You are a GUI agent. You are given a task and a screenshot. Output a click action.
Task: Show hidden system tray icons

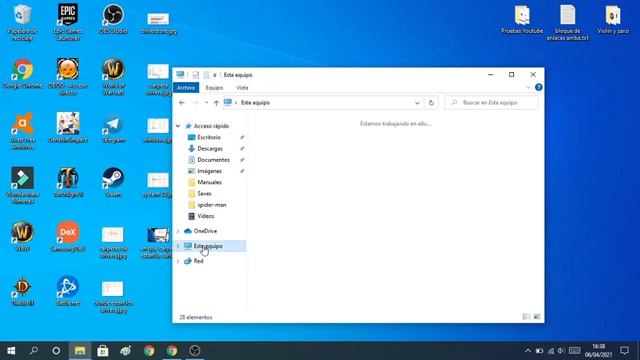528,351
